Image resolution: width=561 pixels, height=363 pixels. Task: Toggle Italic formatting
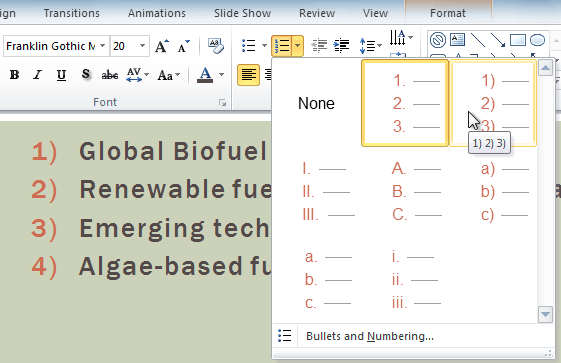point(38,75)
